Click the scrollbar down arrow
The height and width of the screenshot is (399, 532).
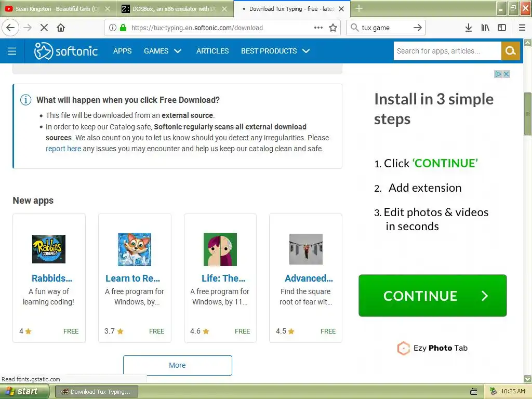point(528,379)
